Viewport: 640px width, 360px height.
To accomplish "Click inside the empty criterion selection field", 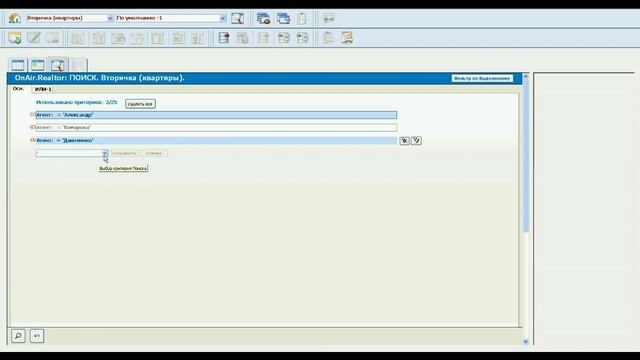I will 69,153.
